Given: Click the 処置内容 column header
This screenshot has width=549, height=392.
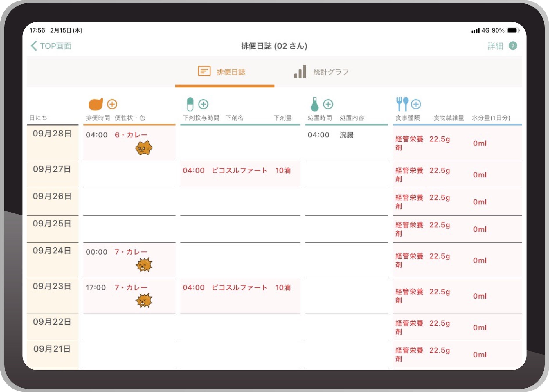Looking at the screenshot, I should point(352,118).
